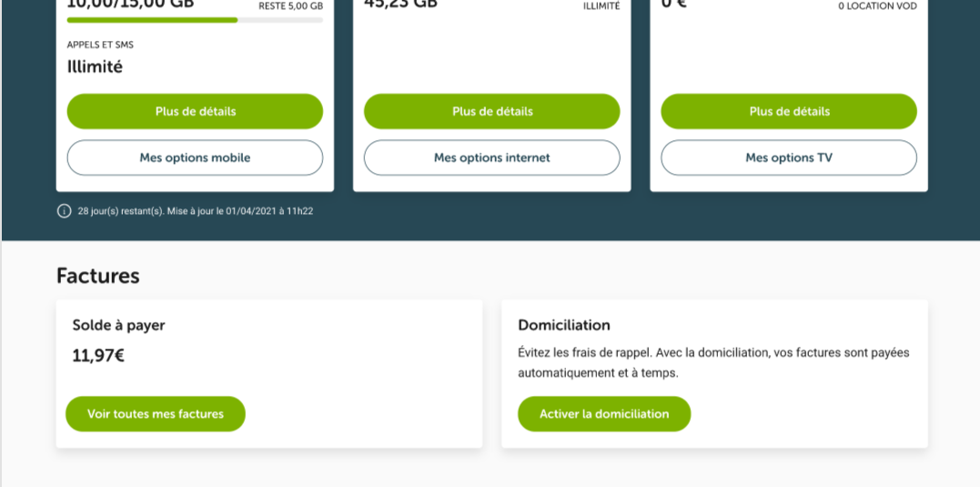Click the Domiciliation card title

(564, 325)
